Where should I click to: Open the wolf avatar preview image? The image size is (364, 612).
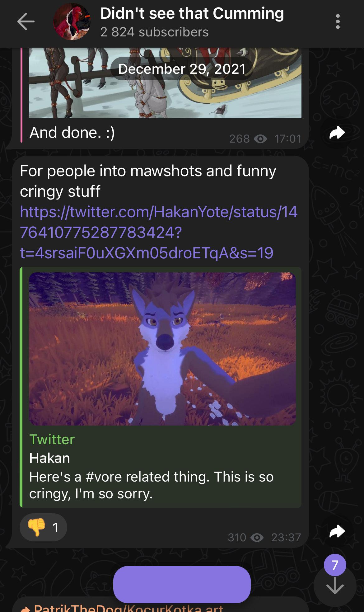point(162,349)
